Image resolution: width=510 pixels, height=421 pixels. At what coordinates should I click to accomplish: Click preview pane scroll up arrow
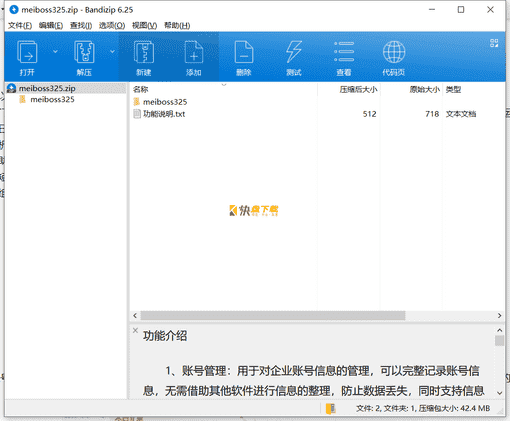click(x=499, y=330)
